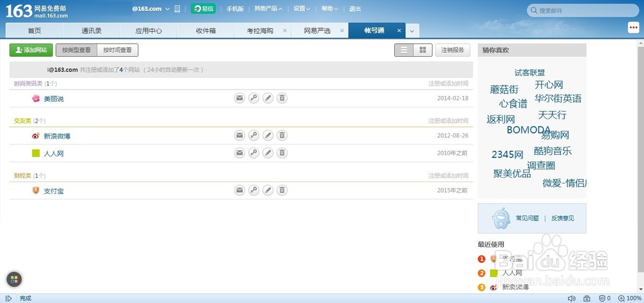Open the 2345网 suggestion link
The image size is (644, 303).
click(507, 155)
